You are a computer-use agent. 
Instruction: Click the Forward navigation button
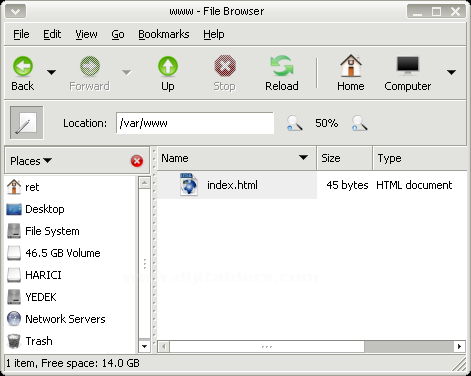point(89,73)
